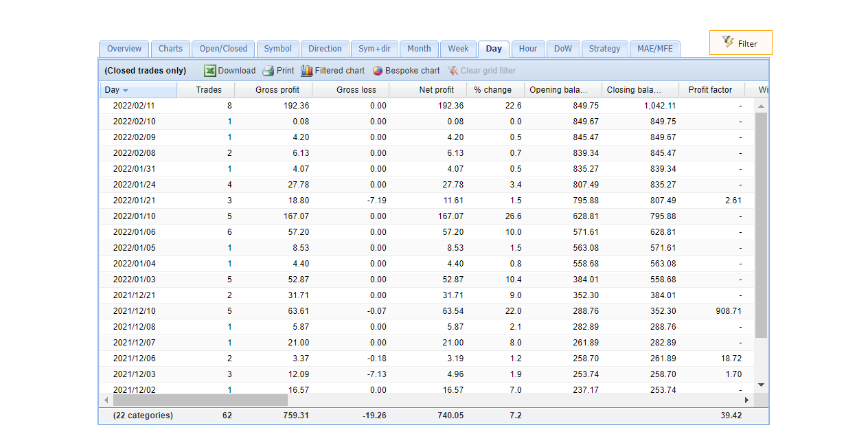
Task: Switch to the DoW tab
Action: 563,48
